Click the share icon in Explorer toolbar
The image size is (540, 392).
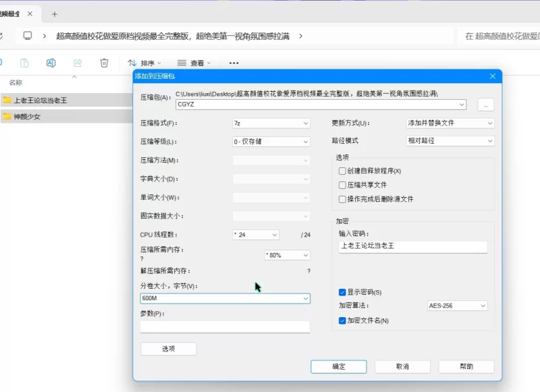click(78, 63)
